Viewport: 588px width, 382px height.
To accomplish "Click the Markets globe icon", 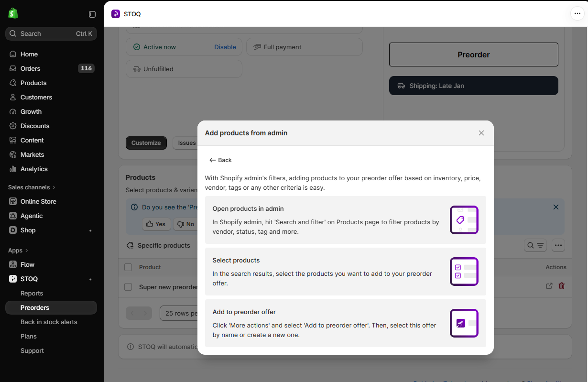I will [13, 154].
